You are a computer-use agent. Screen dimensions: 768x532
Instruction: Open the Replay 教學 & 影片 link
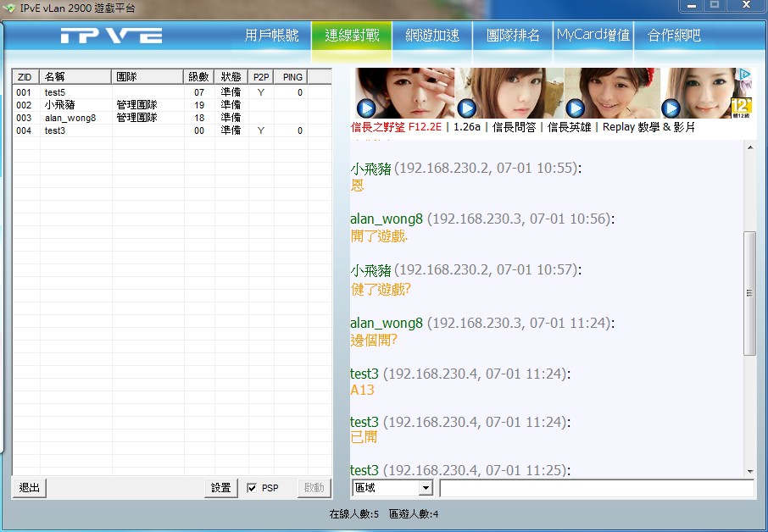649,127
